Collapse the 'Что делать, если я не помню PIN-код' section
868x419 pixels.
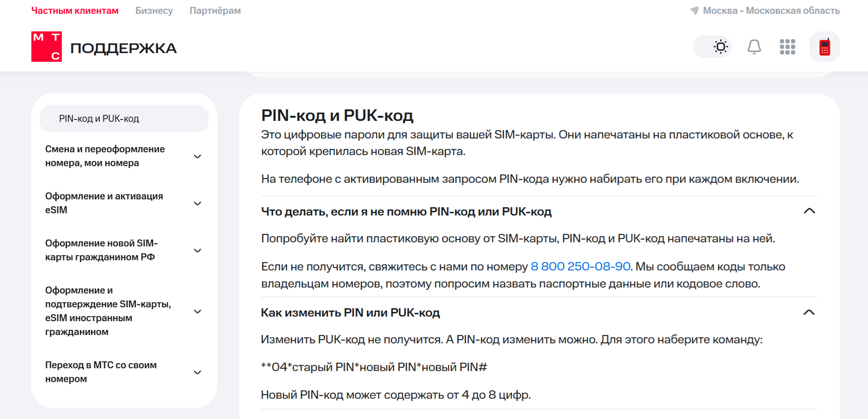[809, 211]
